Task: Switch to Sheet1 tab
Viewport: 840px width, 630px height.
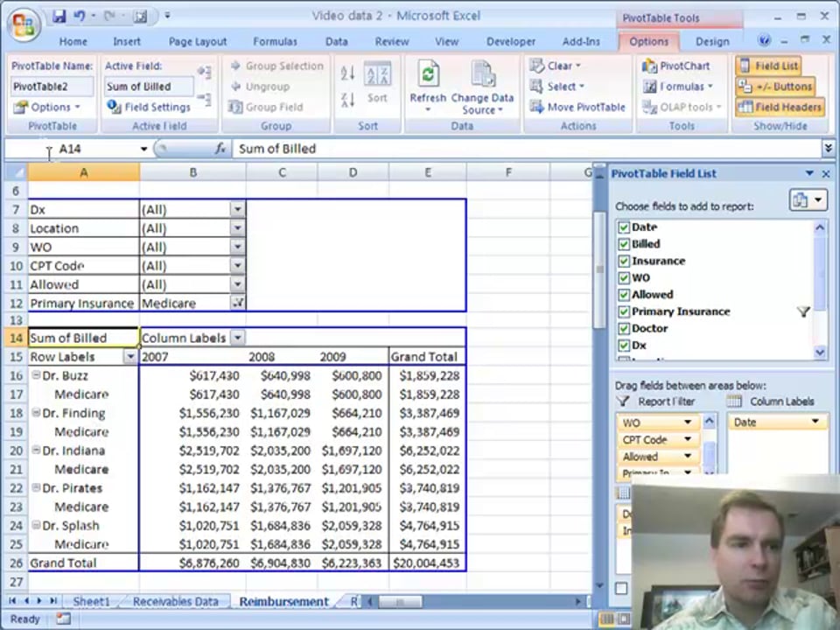Action: [91, 602]
